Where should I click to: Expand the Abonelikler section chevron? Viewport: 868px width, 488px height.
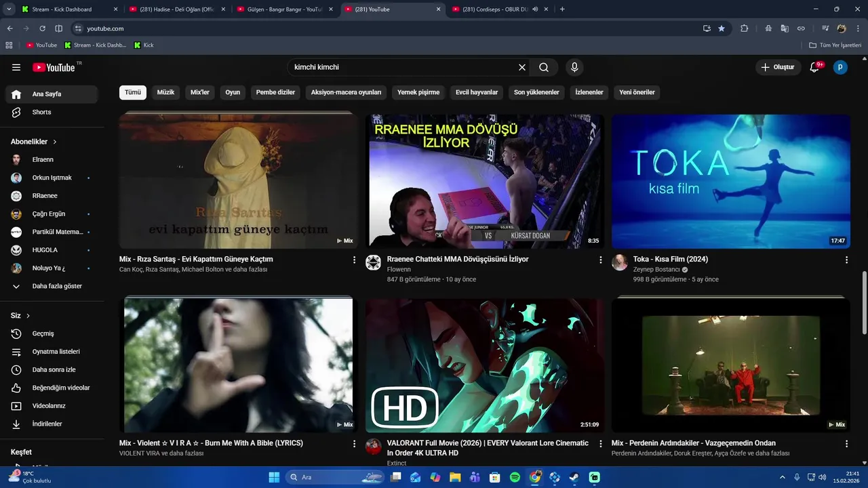pyautogui.click(x=55, y=142)
